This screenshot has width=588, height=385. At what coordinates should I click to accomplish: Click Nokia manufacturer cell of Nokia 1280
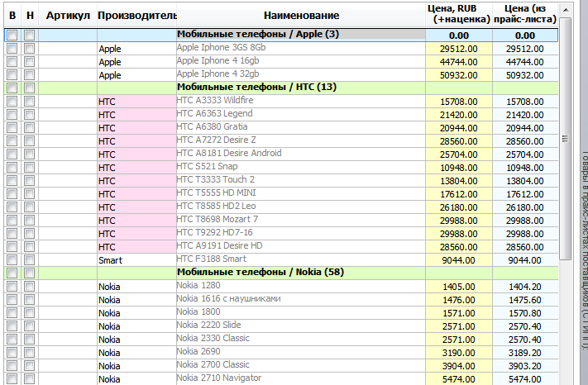click(137, 287)
